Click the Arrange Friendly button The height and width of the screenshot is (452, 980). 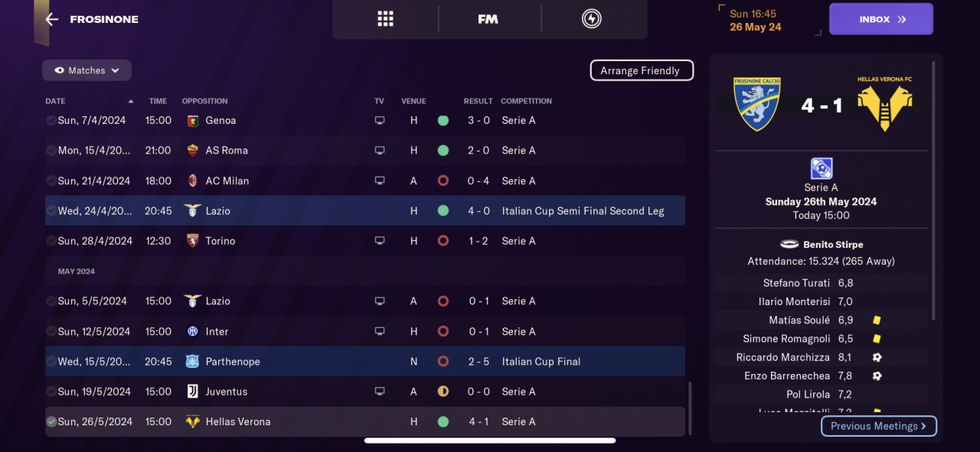tap(641, 70)
